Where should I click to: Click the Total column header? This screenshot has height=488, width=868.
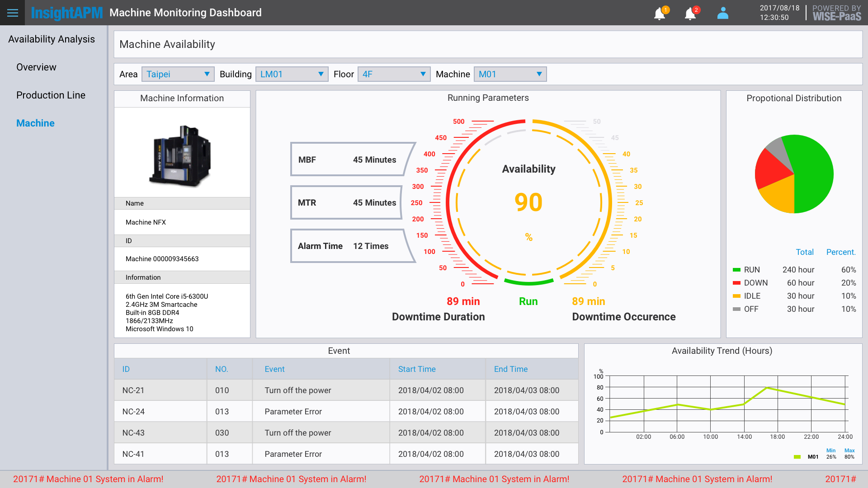pos(805,252)
